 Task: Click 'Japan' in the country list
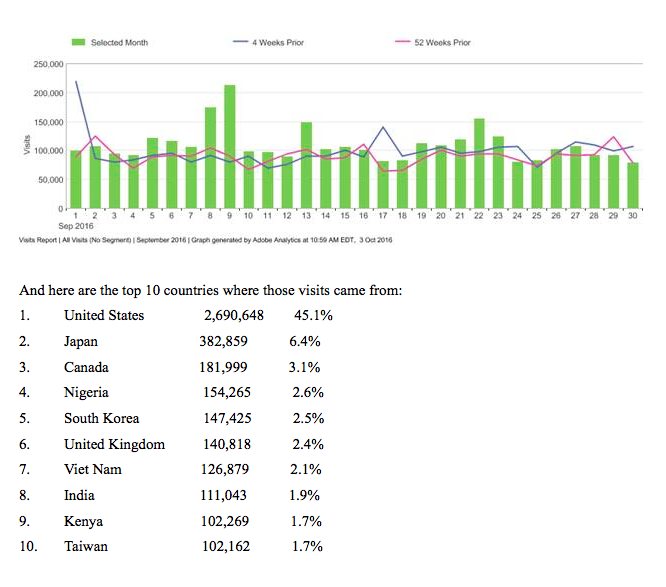click(x=81, y=341)
